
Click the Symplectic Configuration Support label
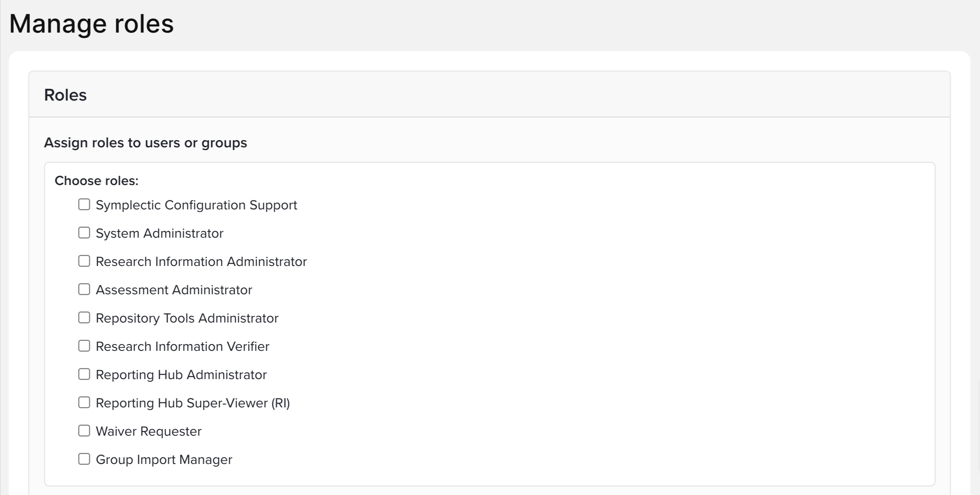click(196, 205)
